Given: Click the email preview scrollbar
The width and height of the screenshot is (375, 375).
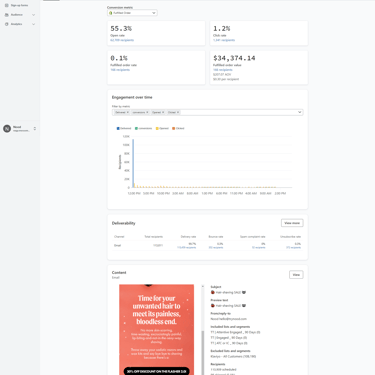Looking at the screenshot, I should [202, 353].
